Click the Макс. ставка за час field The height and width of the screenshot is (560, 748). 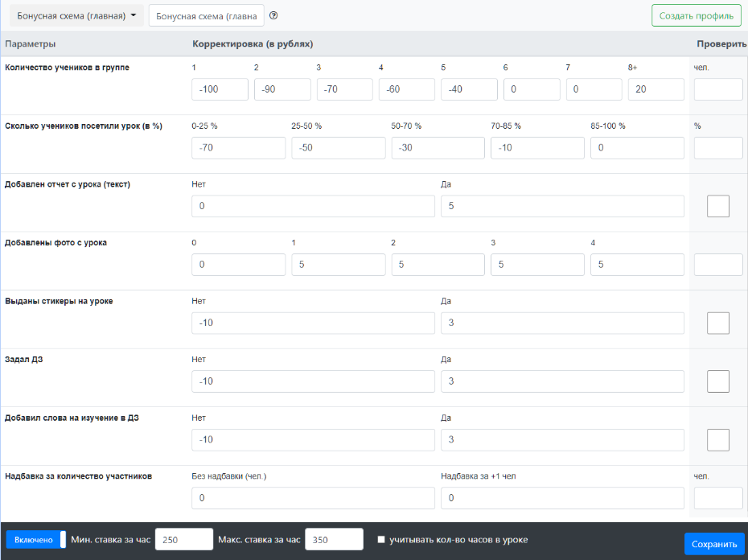click(334, 539)
